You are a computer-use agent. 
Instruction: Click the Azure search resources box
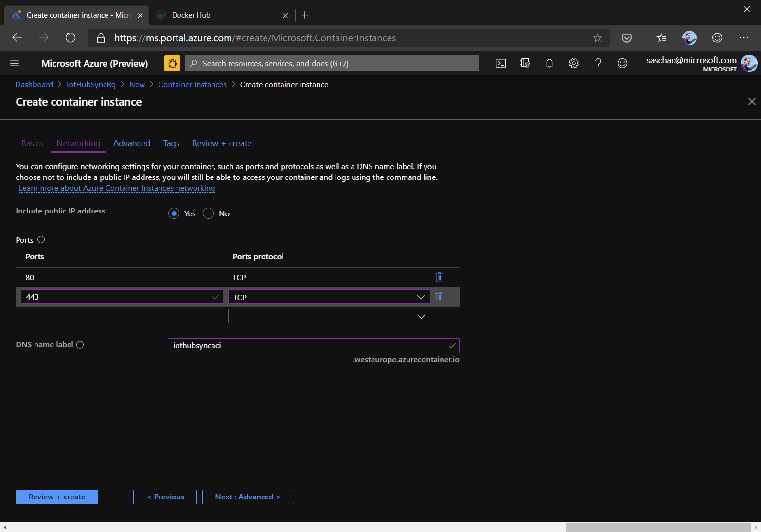[x=332, y=63]
